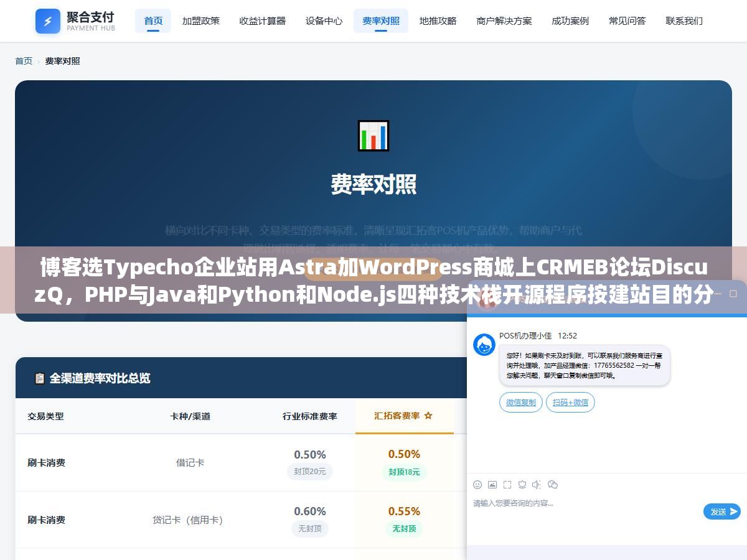
Task: Click the star icon next to 汇拓客费率
Action: pos(428,416)
